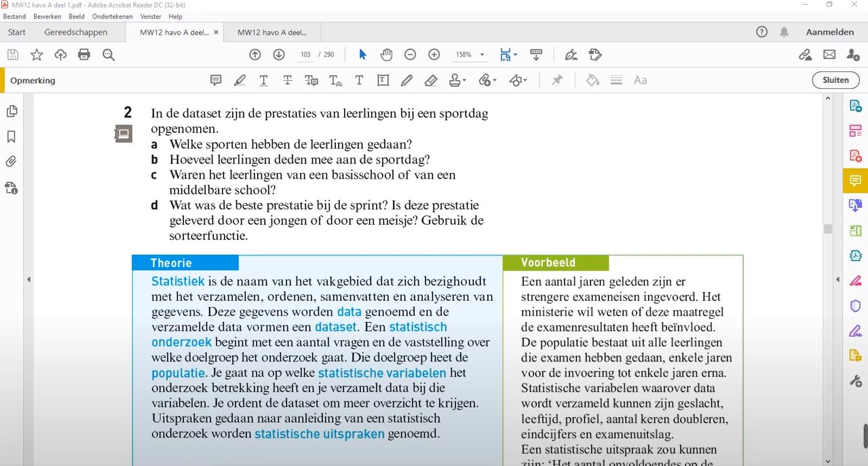Viewport: 868px width, 466px height.
Task: Collapse the right tools pane arrow
Action: tap(837, 279)
